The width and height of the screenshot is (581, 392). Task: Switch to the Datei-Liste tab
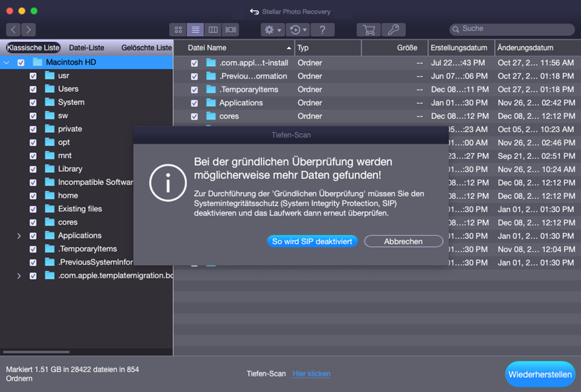[87, 48]
